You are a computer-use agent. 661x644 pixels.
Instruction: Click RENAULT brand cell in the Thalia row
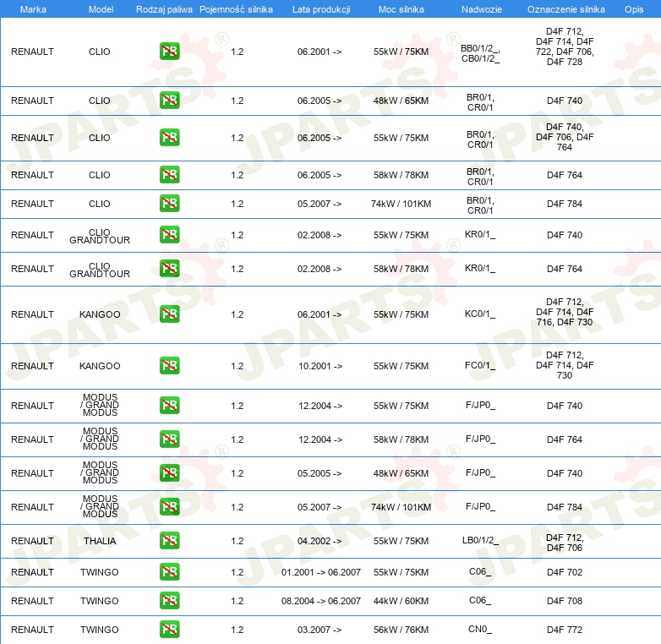32,541
